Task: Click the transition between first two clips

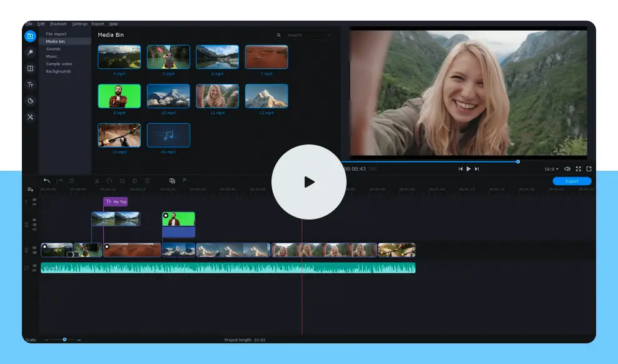Action: pos(73,255)
